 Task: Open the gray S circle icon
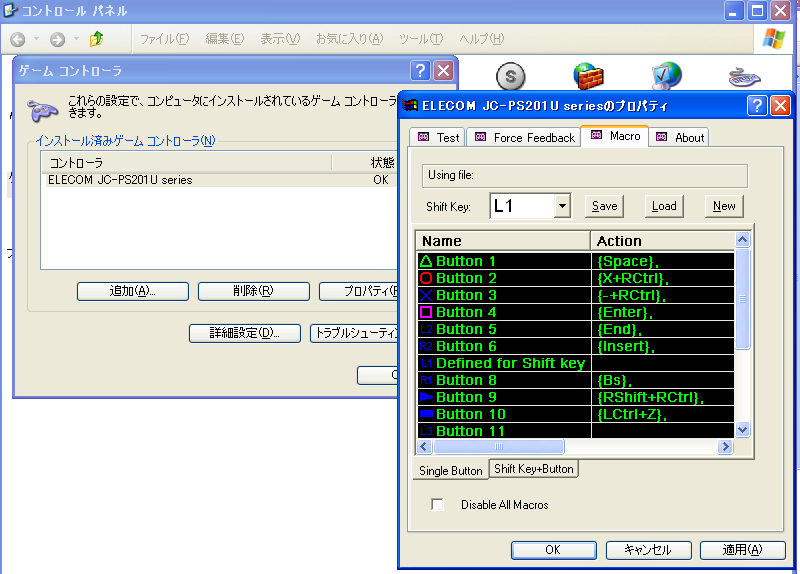point(510,77)
